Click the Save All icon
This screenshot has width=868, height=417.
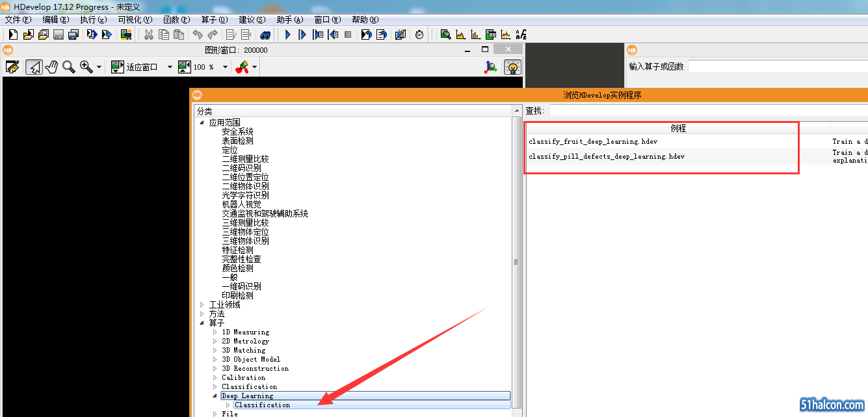[73, 34]
